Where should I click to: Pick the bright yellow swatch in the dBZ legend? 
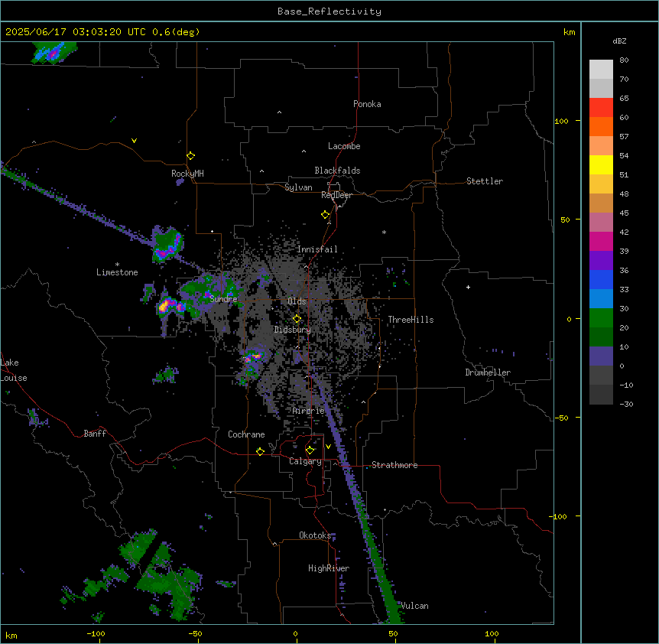point(601,164)
